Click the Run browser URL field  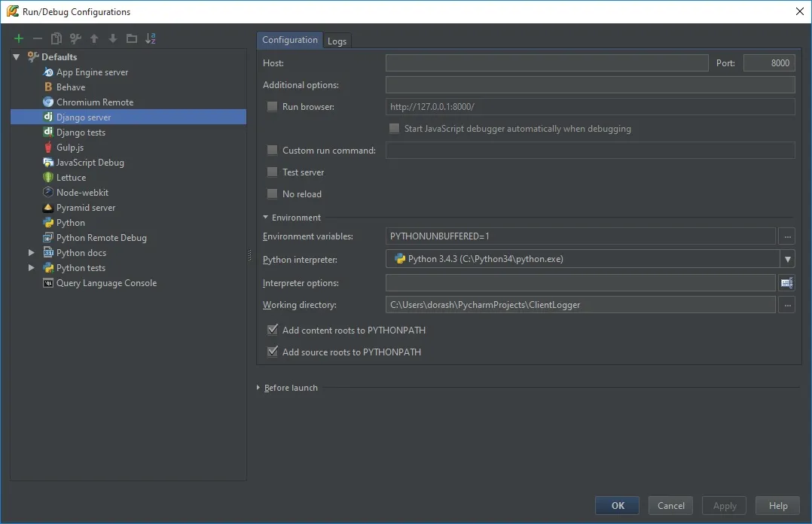[591, 107]
